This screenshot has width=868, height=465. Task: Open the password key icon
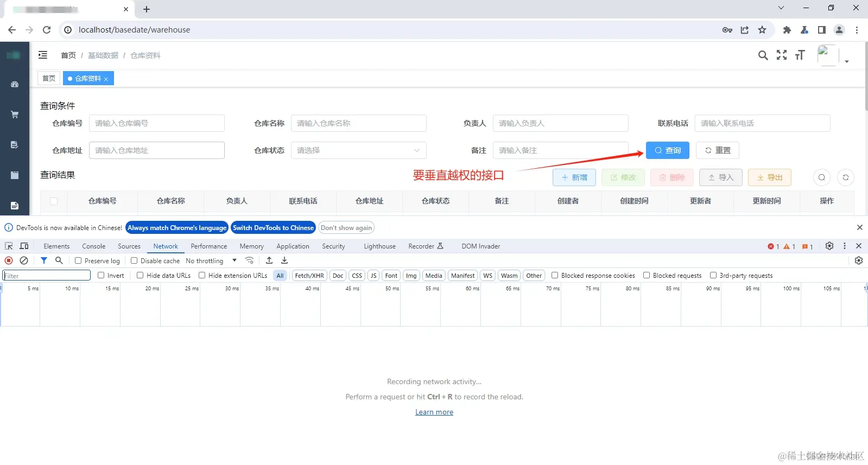pos(727,30)
